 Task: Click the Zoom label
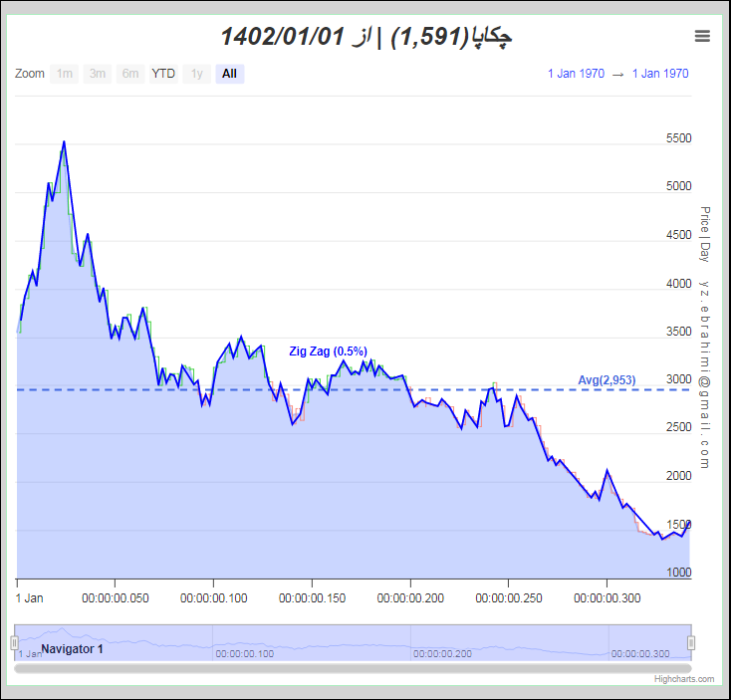[x=29, y=74]
